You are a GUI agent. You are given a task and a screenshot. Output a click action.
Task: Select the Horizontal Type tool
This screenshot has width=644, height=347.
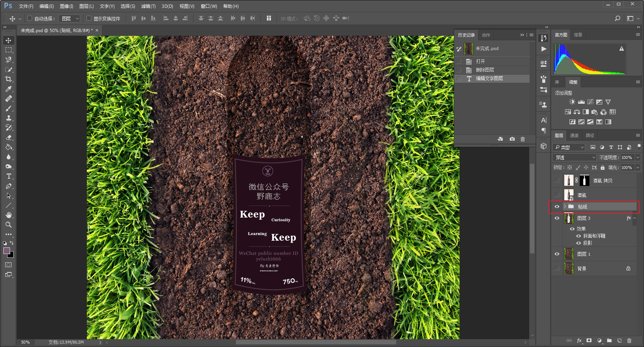[x=9, y=176]
